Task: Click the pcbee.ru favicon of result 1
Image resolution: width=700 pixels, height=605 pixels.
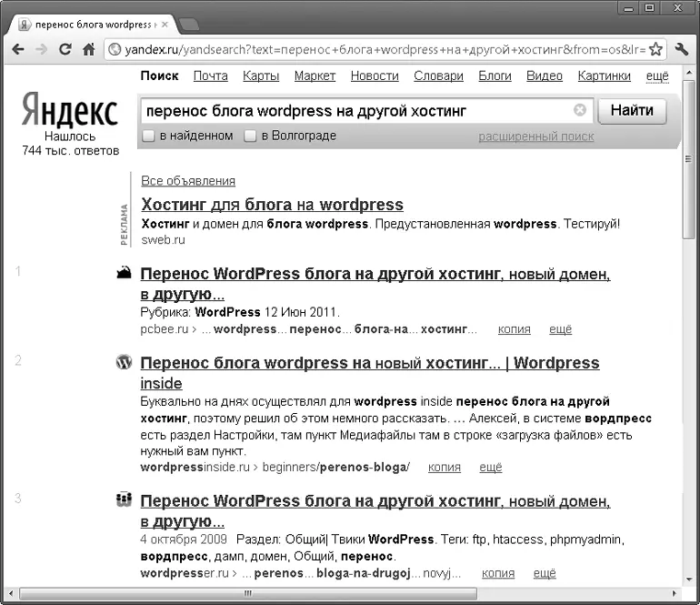Action: pos(125,273)
